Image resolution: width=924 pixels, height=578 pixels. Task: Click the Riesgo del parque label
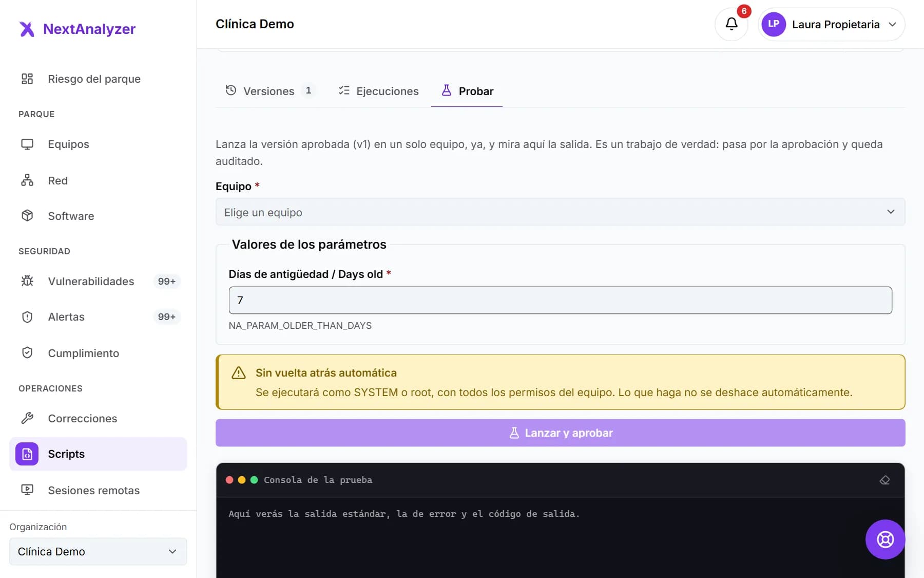pyautogui.click(x=94, y=79)
